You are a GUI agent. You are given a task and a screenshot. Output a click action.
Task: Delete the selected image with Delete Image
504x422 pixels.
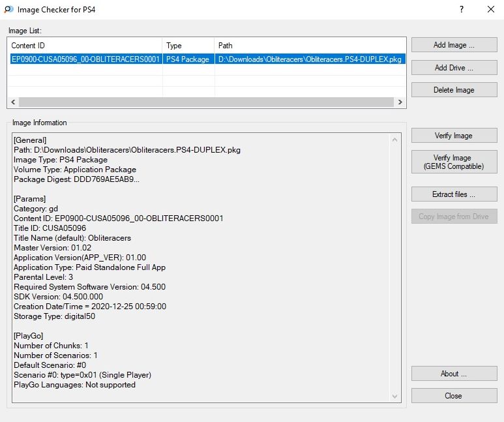coord(454,90)
